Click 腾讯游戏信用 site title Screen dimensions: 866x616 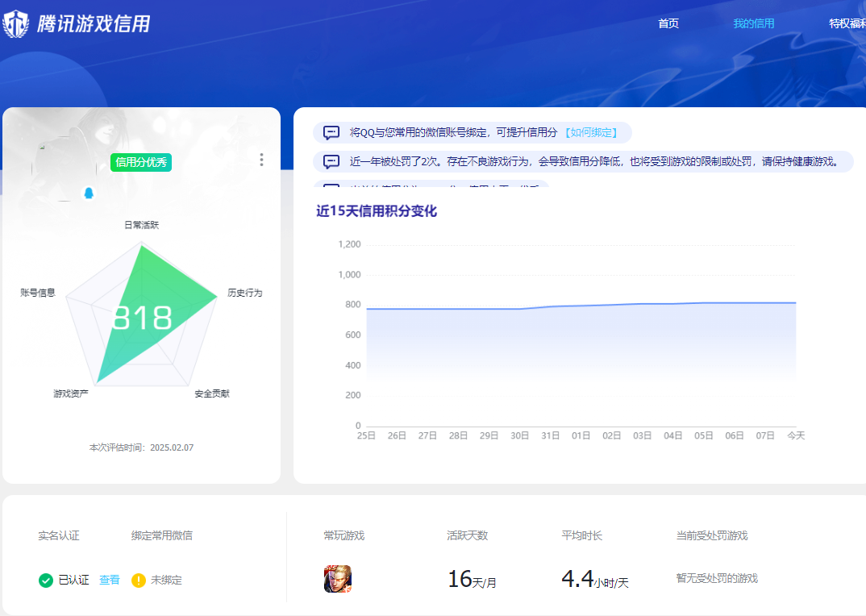tap(94, 23)
